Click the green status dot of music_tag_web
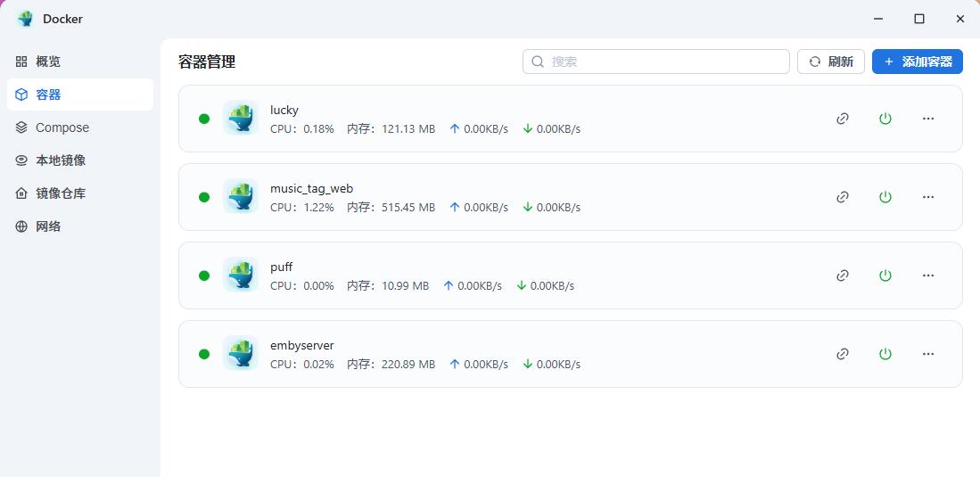Screen dimensions: 980x477 coord(203,197)
